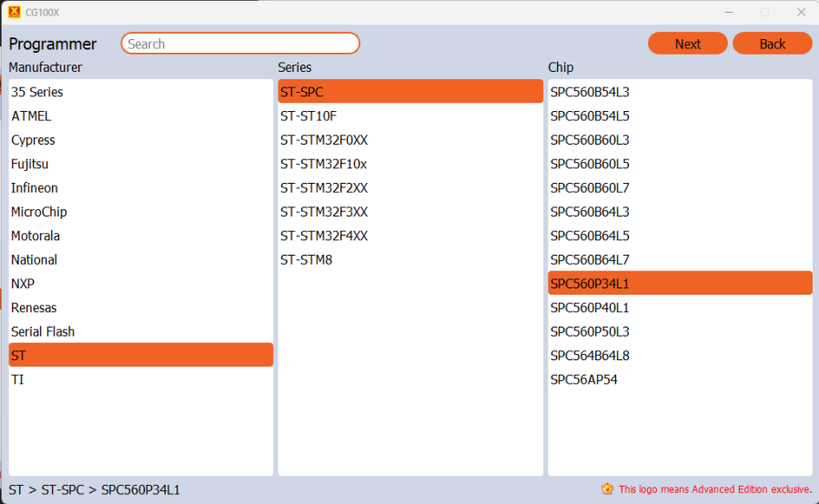Click the Back button
The height and width of the screenshot is (504, 819).
click(772, 44)
